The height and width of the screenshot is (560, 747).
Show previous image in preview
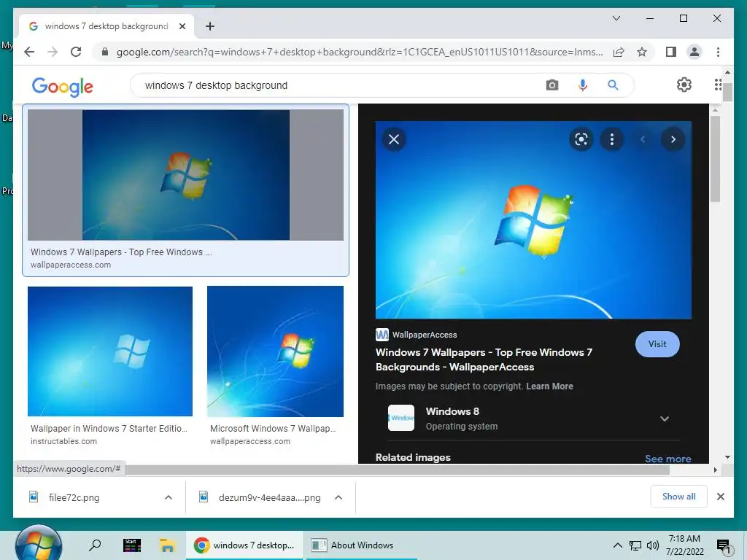(x=643, y=139)
